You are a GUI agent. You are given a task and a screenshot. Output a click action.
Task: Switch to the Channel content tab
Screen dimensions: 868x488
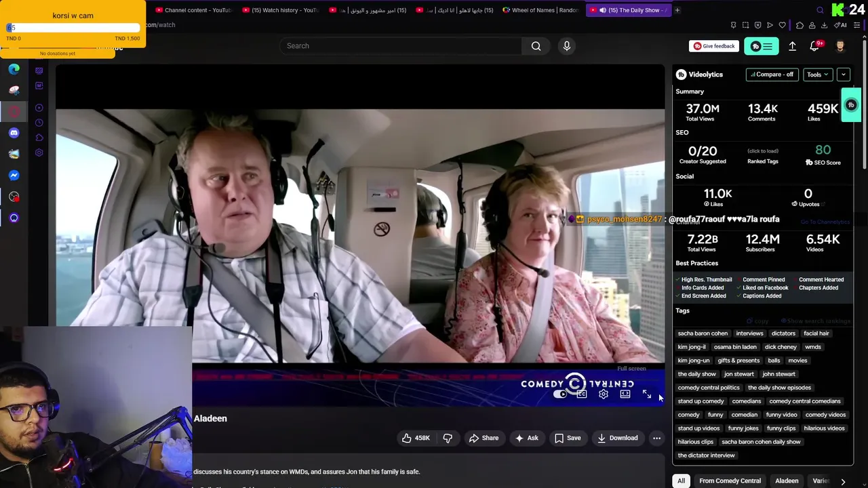193,10
